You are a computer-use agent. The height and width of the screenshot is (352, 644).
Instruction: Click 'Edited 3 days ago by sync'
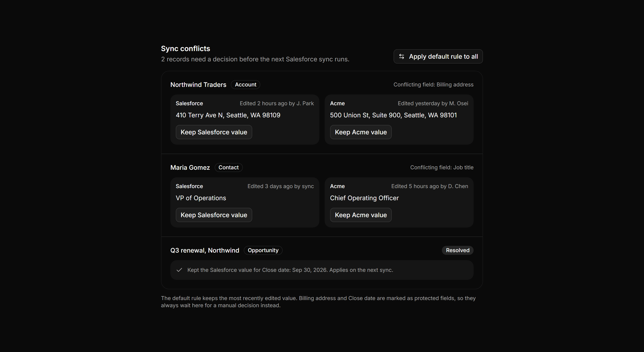tap(280, 186)
